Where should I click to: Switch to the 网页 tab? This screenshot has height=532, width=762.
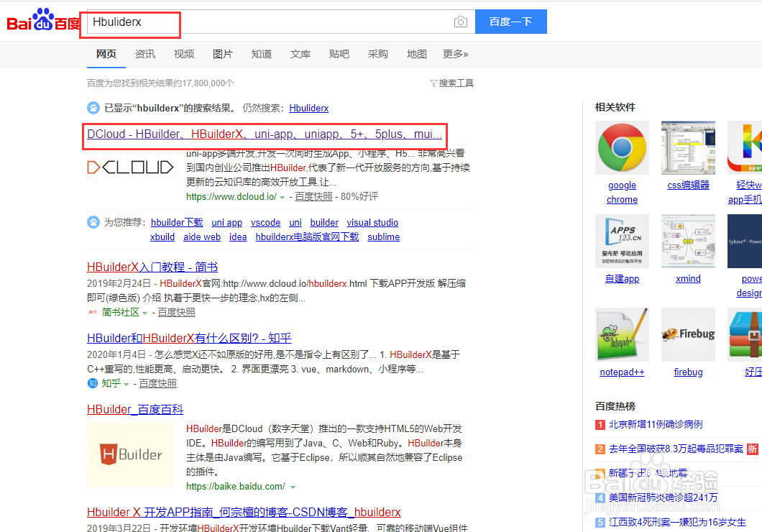(106, 54)
